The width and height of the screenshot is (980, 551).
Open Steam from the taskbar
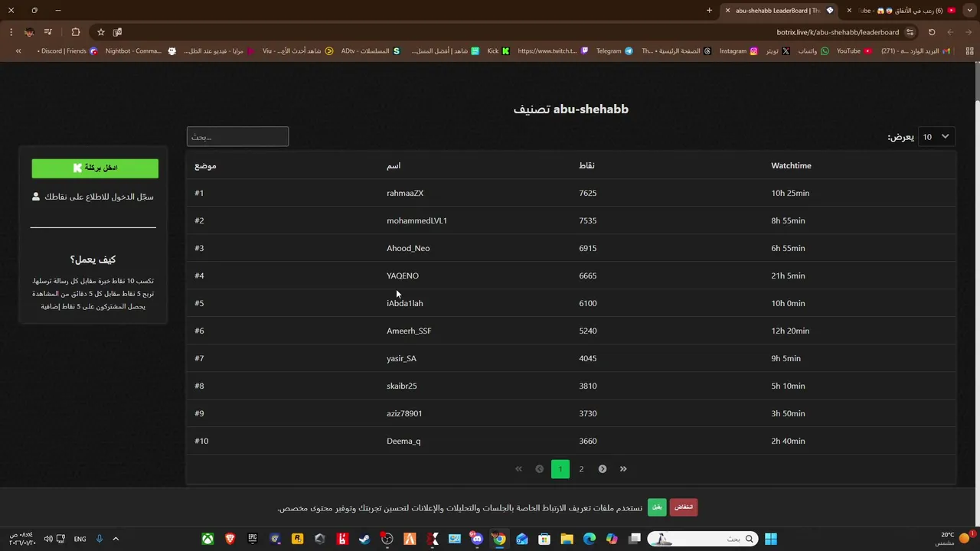(x=364, y=539)
